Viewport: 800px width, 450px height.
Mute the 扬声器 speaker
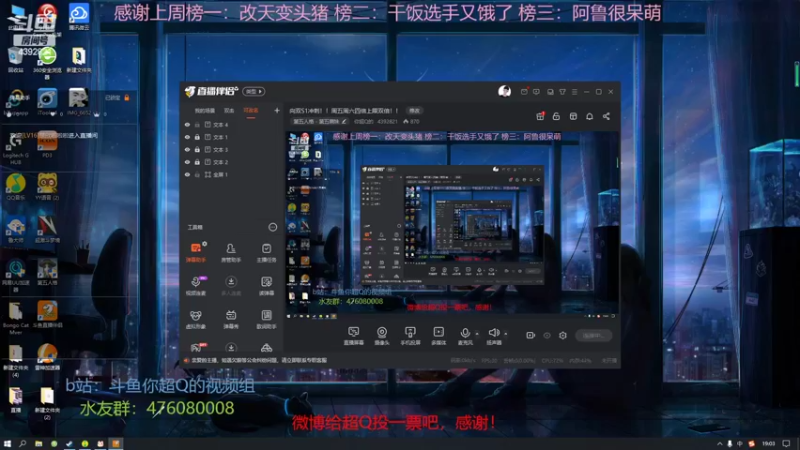pyautogui.click(x=493, y=336)
